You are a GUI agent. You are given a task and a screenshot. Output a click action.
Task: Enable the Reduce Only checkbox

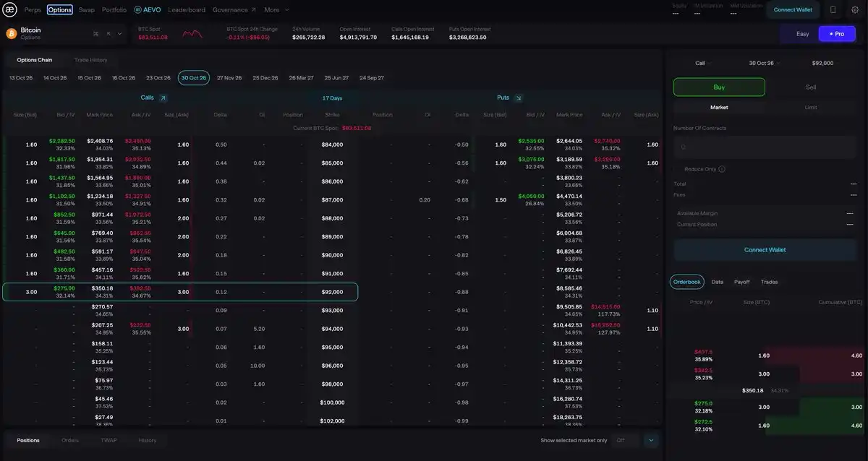pos(678,169)
